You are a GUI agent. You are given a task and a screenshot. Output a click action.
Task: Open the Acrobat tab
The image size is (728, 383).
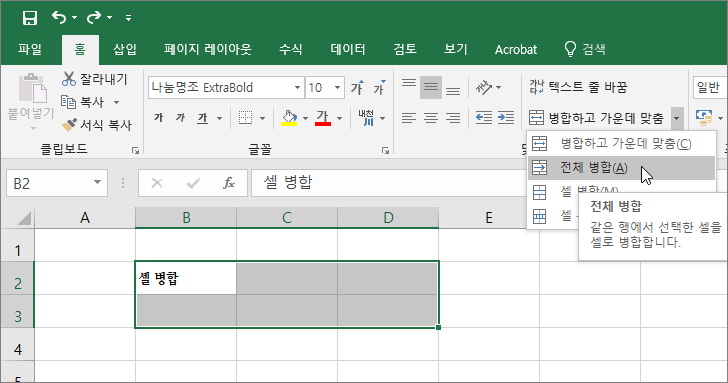pyautogui.click(x=516, y=49)
